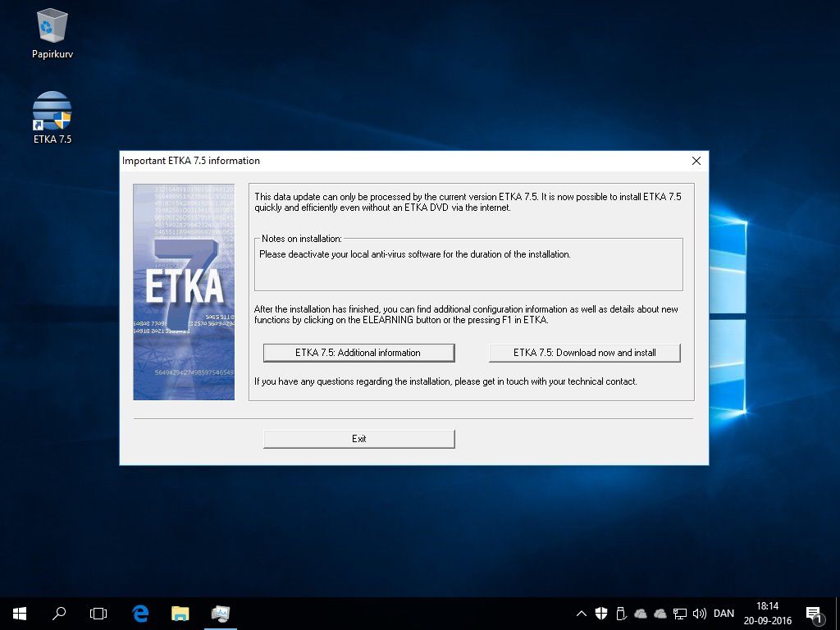The image size is (840, 630).
Task: Click the dialog title Important ETKA 7.5 information
Action: click(190, 161)
